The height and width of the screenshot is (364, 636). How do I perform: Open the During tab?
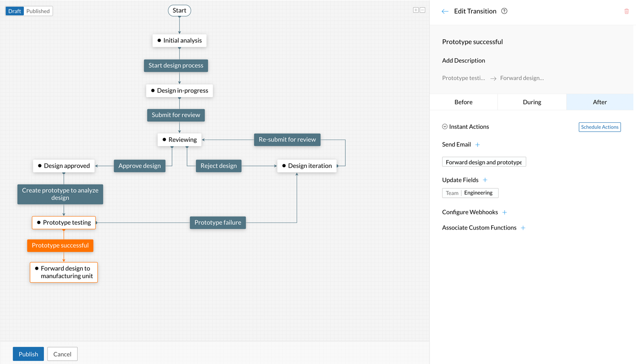[532, 102]
